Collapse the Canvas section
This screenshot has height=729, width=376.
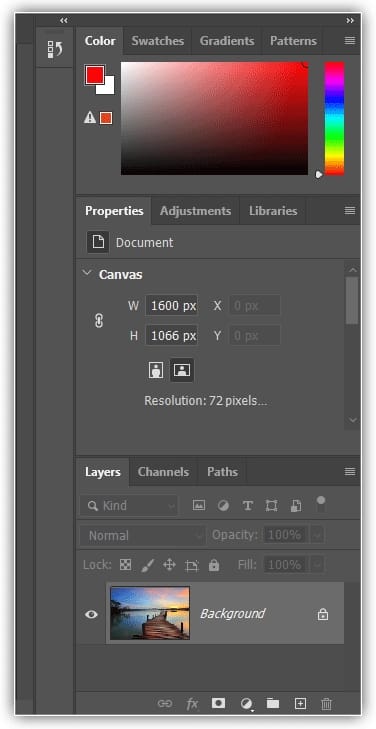pos(87,273)
